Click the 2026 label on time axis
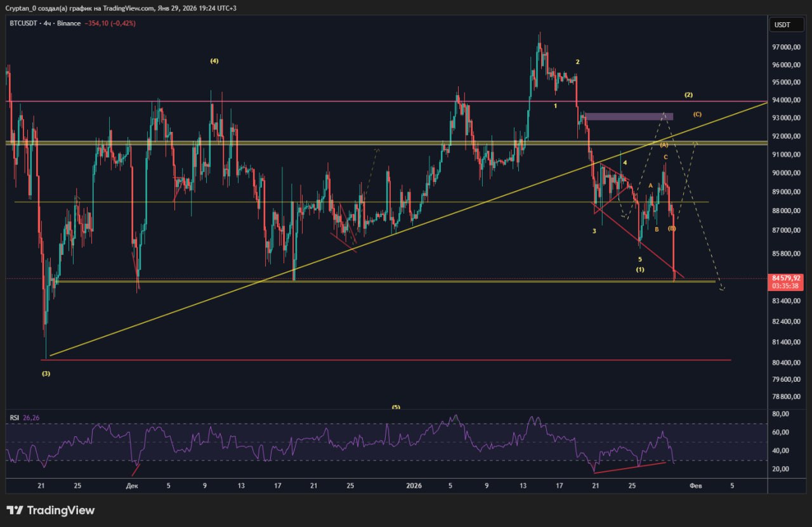The height and width of the screenshot is (527, 812). [x=414, y=486]
